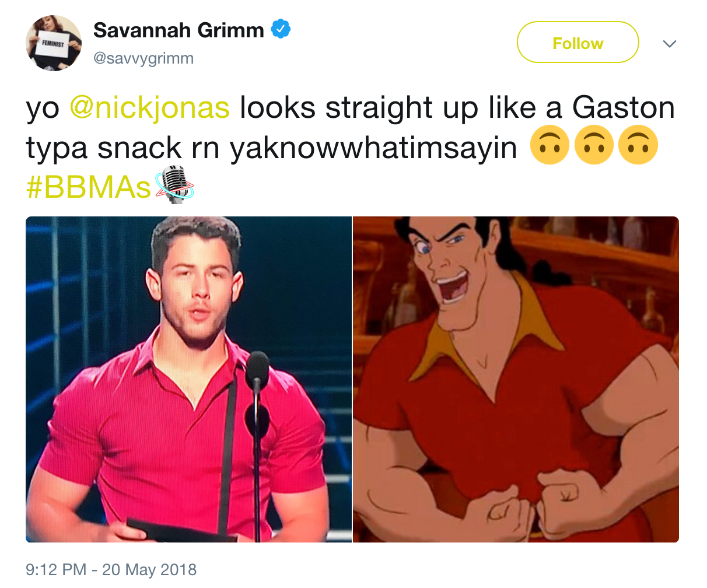The image size is (707, 588).
Task: Open the @nickjonas mention
Action: click(x=149, y=108)
